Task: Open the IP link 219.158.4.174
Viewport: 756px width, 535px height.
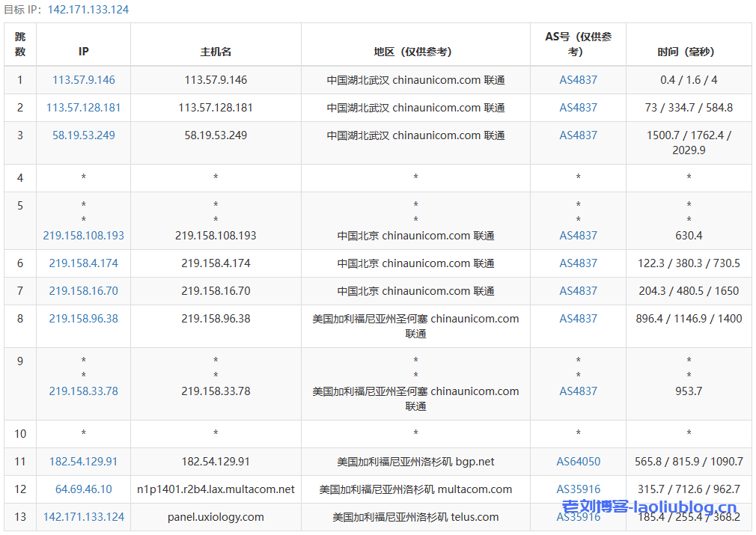Action: tap(83, 263)
